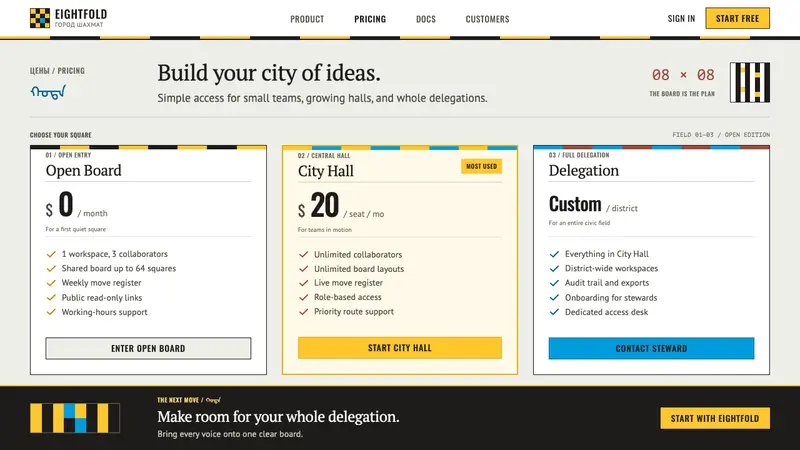Click the blue script glyph under ЦЕНЫ / PRICING
The height and width of the screenshot is (450, 800).
point(48,92)
